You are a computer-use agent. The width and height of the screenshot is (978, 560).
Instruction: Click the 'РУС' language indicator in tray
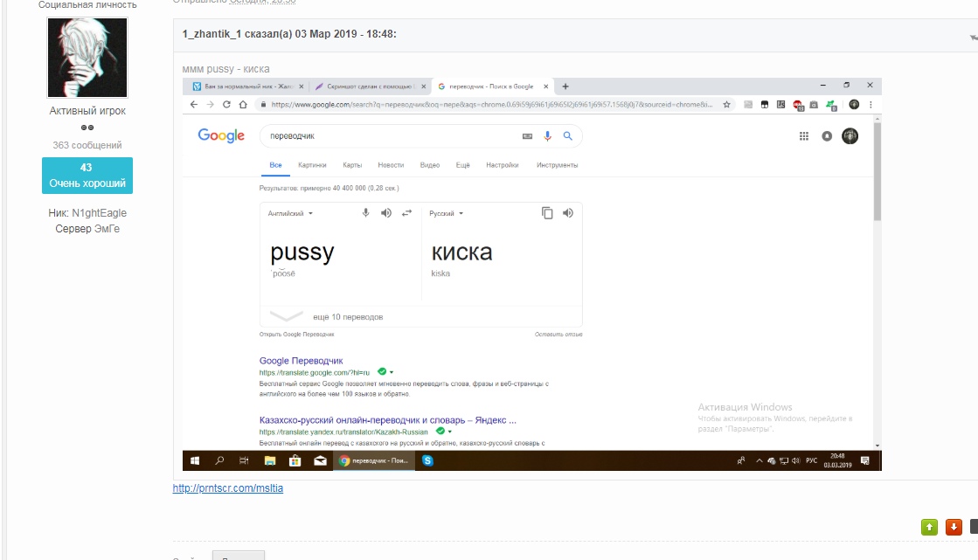pyautogui.click(x=811, y=461)
